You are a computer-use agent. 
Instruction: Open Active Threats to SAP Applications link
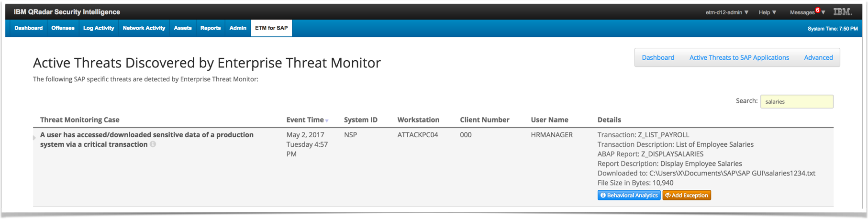(x=739, y=57)
